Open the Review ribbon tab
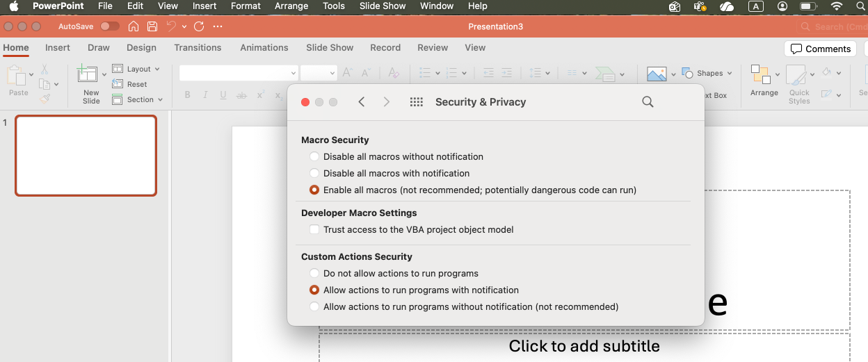The height and width of the screenshot is (362, 868). pyautogui.click(x=433, y=48)
